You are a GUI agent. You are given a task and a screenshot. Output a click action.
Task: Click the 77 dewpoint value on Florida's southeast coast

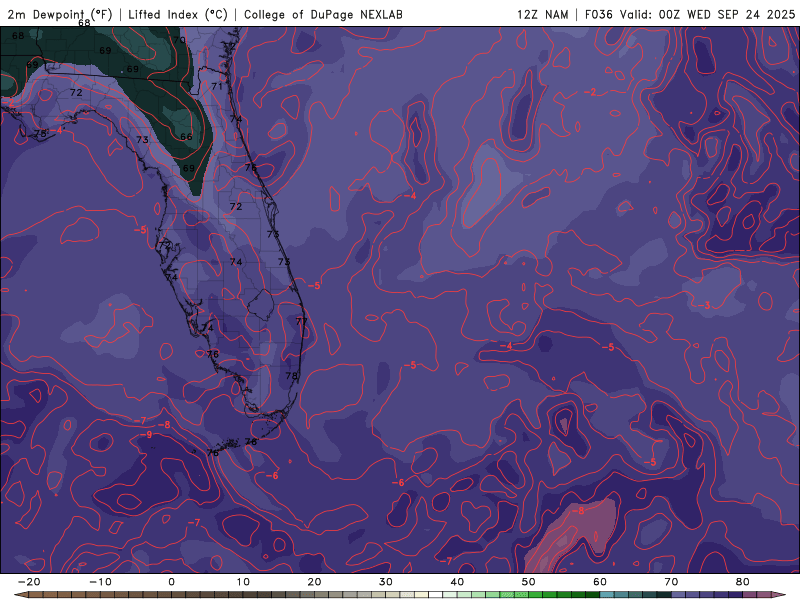coord(302,321)
